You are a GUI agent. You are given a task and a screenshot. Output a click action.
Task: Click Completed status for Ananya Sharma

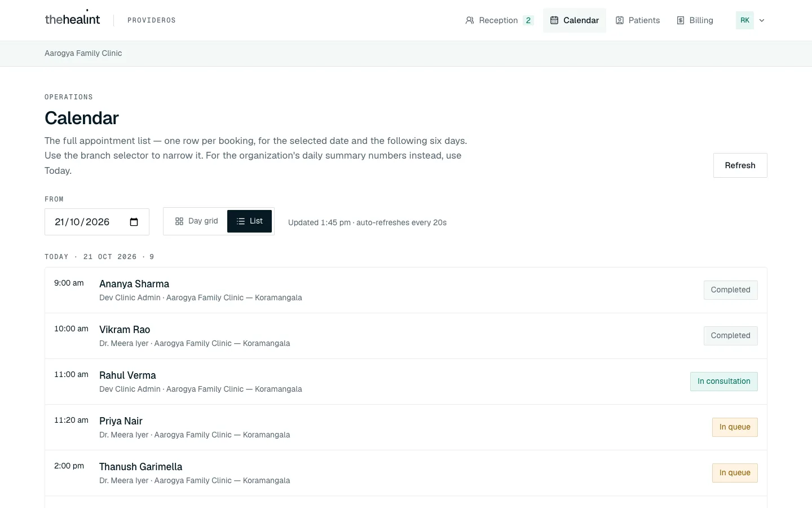[730, 290]
